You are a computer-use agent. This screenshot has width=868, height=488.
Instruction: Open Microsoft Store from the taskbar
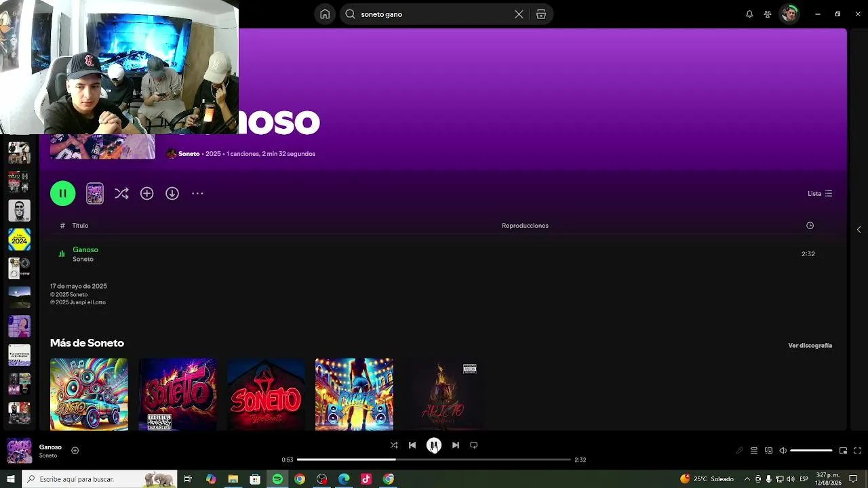pos(255,479)
